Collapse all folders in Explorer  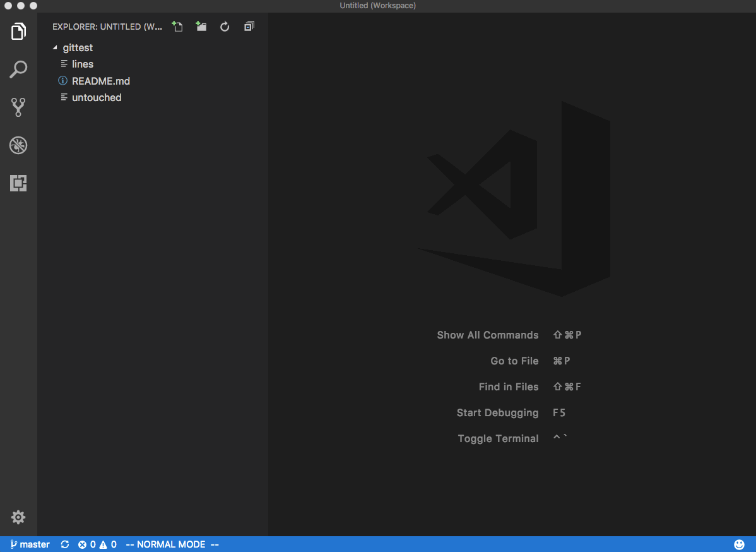coord(249,27)
